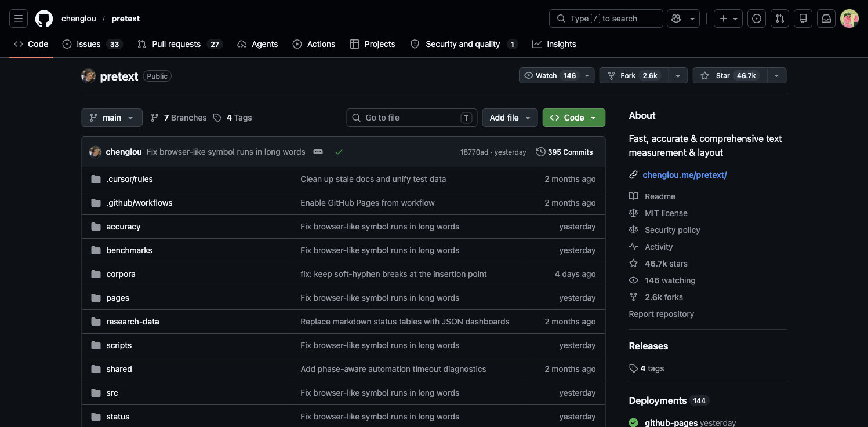
Task: Open the shared folder
Action: click(x=119, y=369)
